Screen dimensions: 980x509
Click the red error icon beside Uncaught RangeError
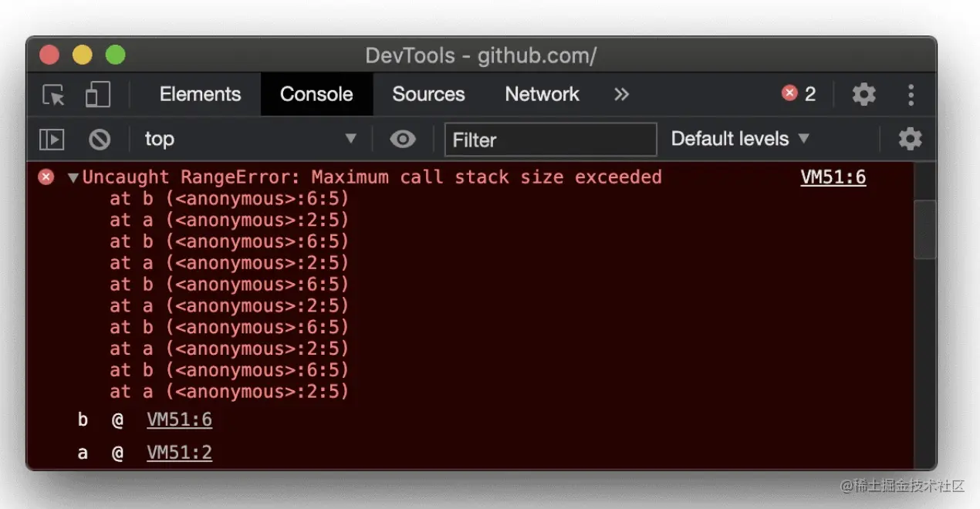pos(46,177)
